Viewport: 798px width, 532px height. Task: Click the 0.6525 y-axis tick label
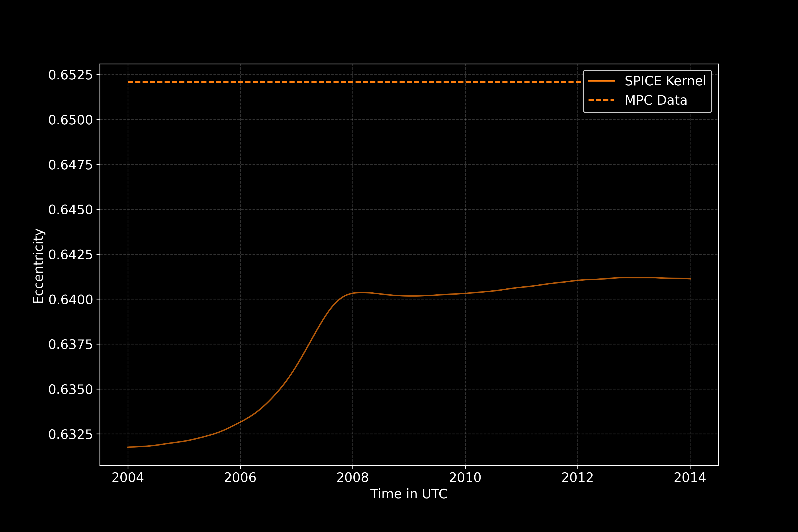(70, 75)
